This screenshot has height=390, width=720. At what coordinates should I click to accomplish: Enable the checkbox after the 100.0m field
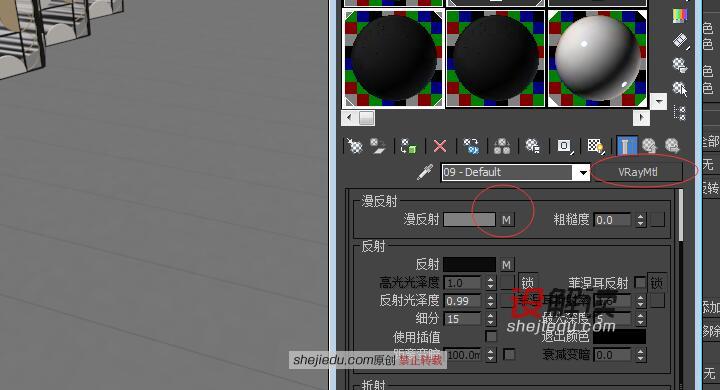(509, 354)
